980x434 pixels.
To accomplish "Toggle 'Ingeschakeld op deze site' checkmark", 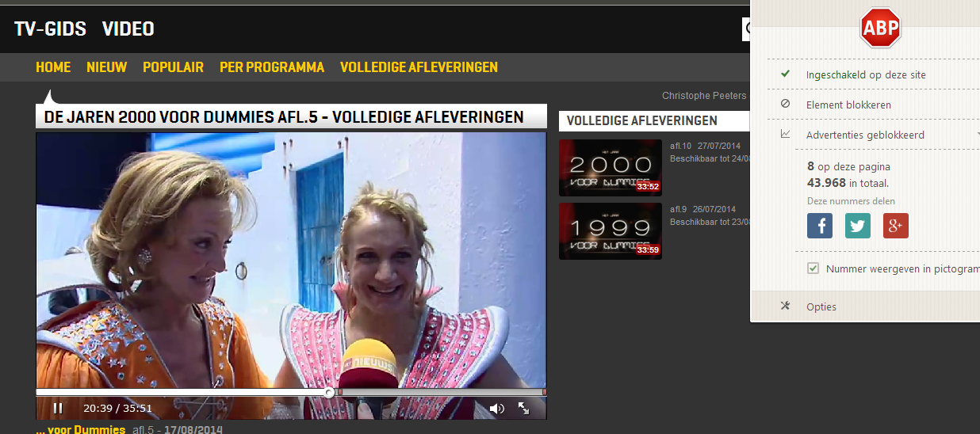I will [785, 74].
